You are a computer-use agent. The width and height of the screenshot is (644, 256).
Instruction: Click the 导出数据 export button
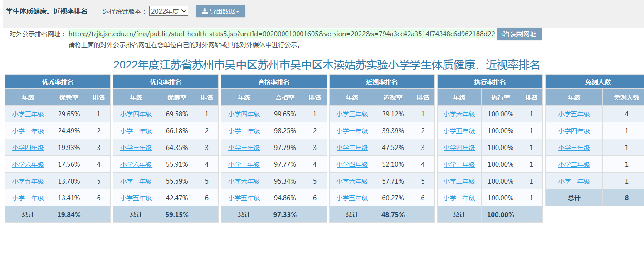click(x=220, y=11)
